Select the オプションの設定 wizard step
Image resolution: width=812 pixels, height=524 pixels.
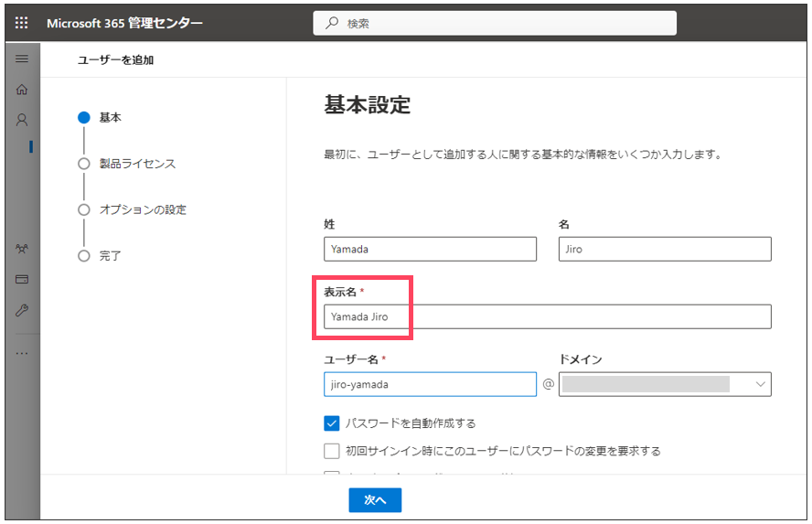coord(132,209)
